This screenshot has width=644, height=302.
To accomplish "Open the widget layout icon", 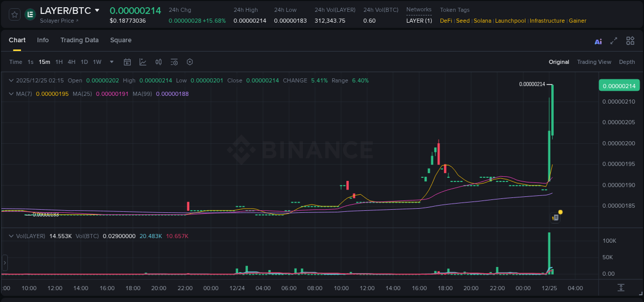I will click(630, 41).
